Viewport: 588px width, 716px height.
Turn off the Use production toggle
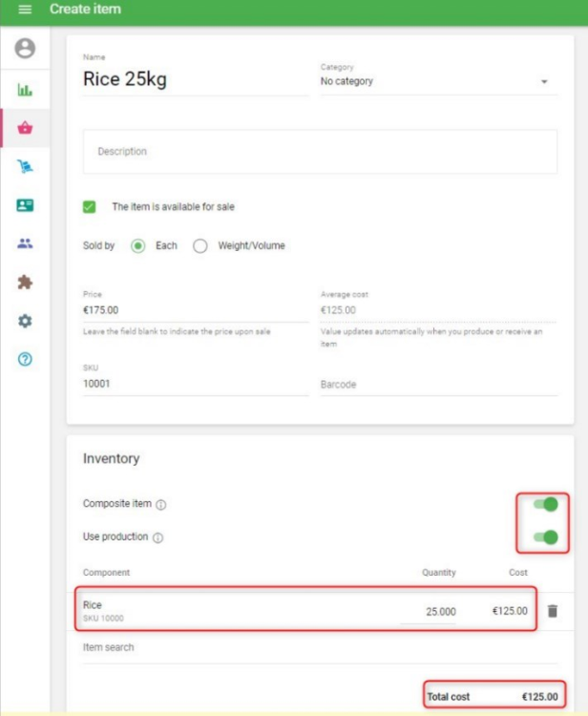[x=546, y=537]
